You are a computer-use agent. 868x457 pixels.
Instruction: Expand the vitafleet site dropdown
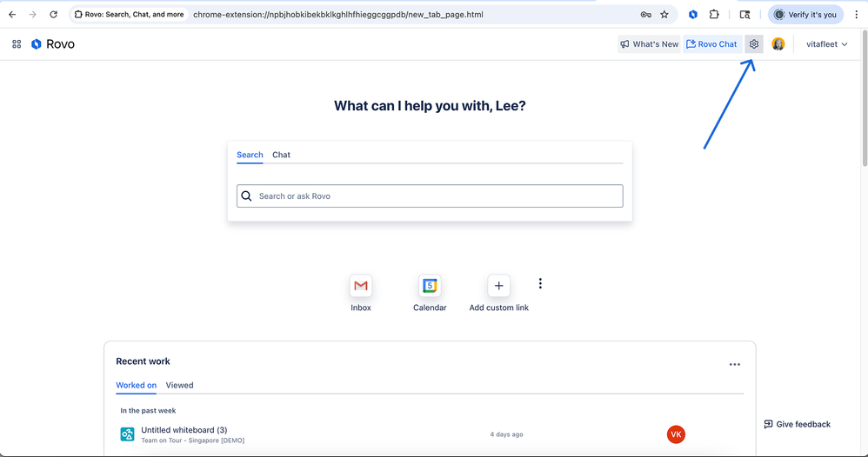pos(826,44)
